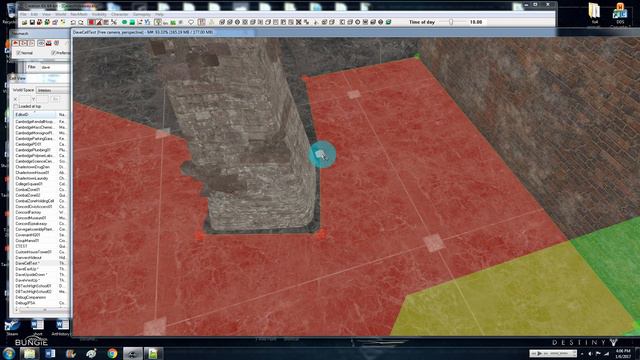This screenshot has height=360, width=640.
Task: Select the ConcordMuseum01 cell
Action: 31,218
